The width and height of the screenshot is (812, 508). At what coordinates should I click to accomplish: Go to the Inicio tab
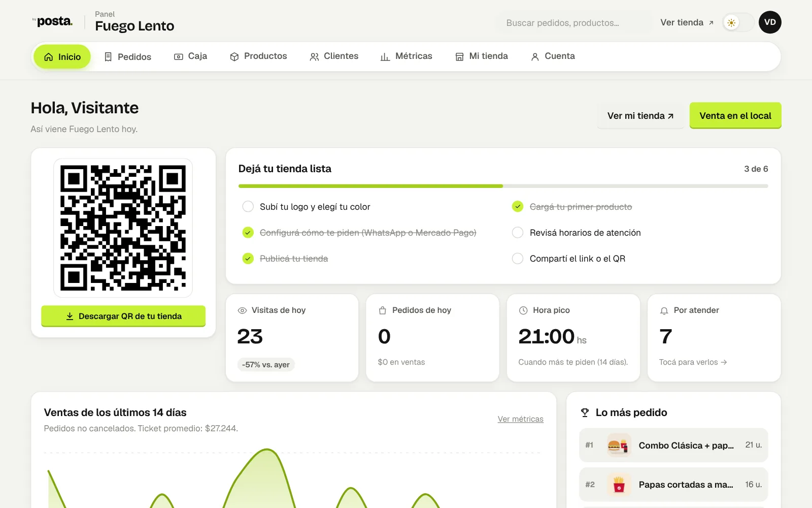pos(62,57)
